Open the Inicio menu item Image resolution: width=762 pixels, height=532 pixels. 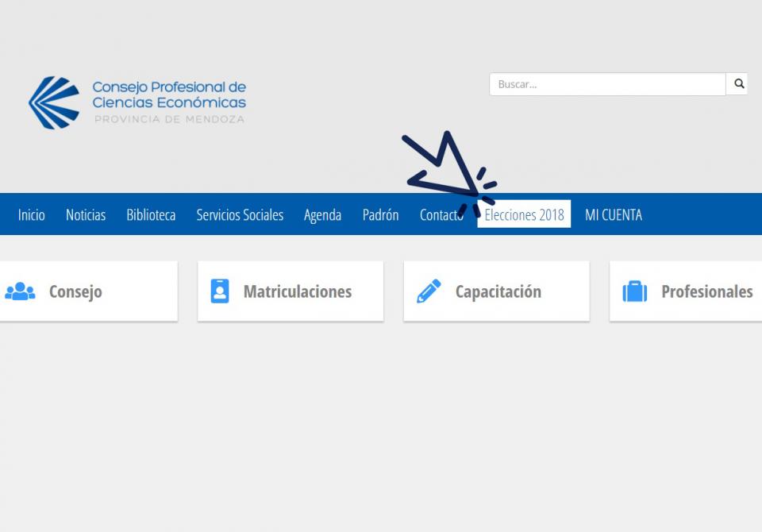click(x=32, y=214)
